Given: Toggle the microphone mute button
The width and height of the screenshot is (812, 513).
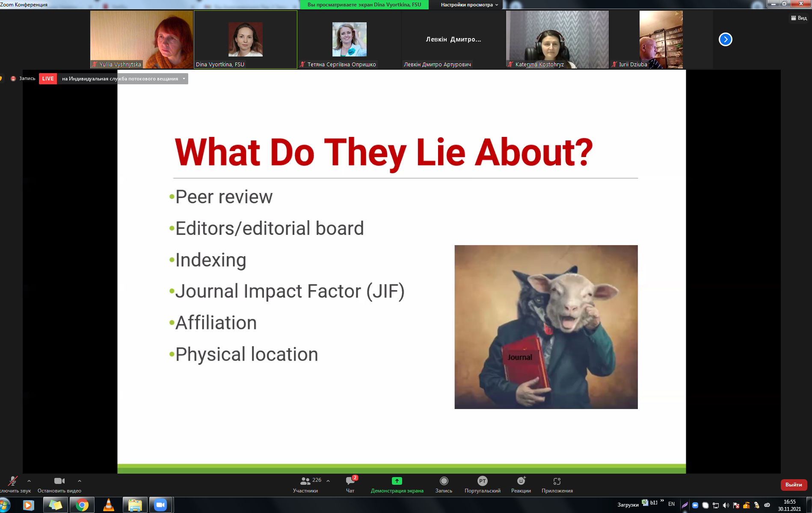Looking at the screenshot, I should click(x=13, y=481).
